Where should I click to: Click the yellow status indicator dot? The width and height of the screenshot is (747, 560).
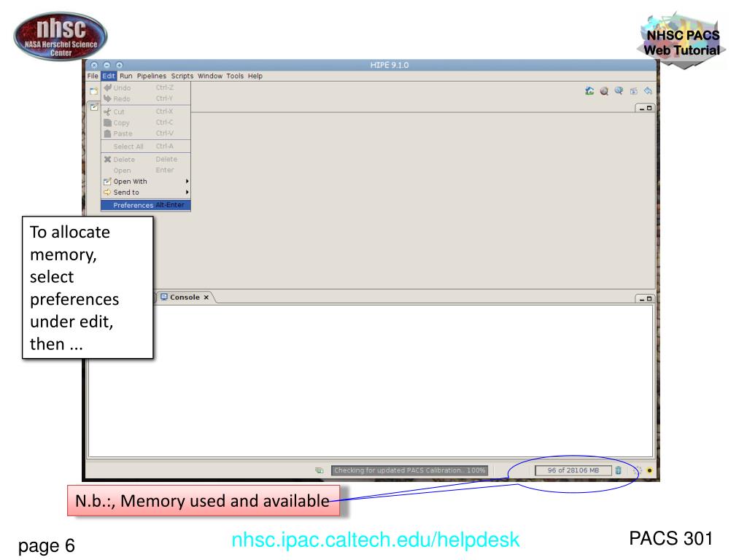pos(649,470)
